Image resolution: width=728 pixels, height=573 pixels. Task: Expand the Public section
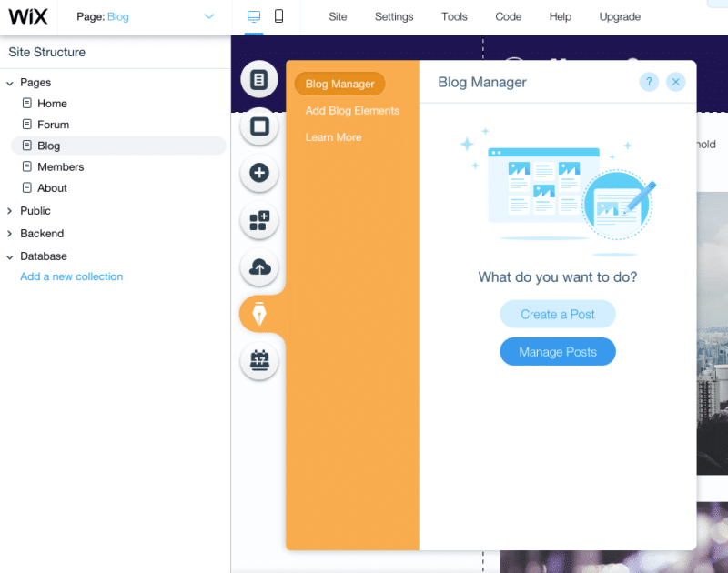pyautogui.click(x=10, y=211)
